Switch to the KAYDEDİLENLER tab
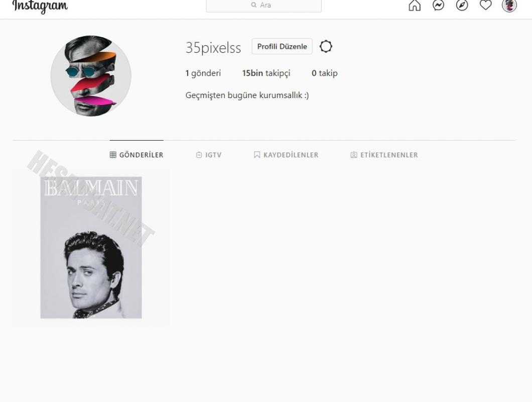Viewport: 532px width, 402px height. coord(286,155)
